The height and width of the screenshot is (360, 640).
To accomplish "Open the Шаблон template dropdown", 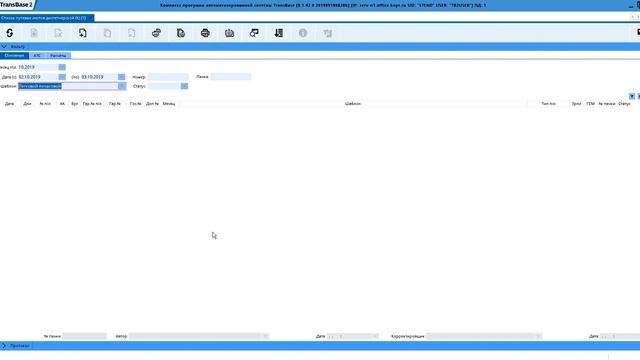I will [122, 86].
